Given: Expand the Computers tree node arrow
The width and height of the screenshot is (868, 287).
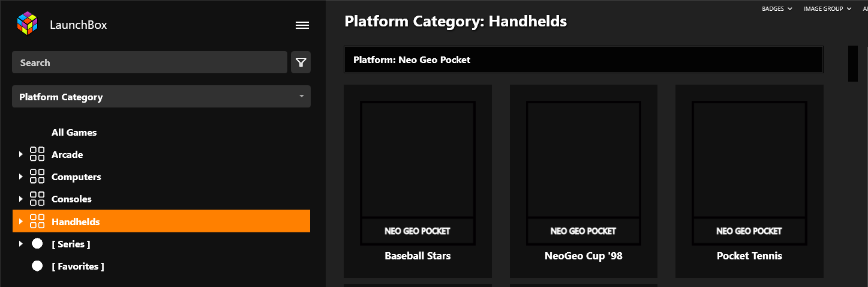Looking at the screenshot, I should coord(21,177).
